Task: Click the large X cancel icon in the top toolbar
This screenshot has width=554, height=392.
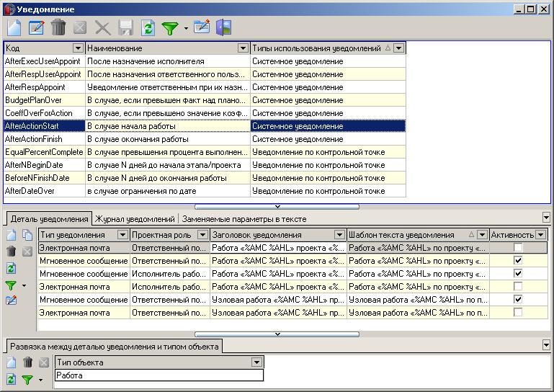Action: click(x=103, y=27)
